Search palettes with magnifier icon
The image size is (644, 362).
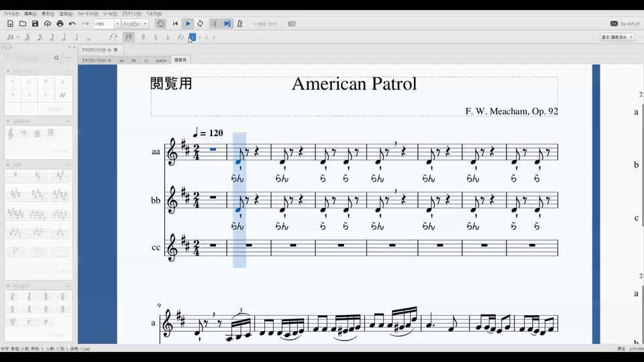[56, 58]
